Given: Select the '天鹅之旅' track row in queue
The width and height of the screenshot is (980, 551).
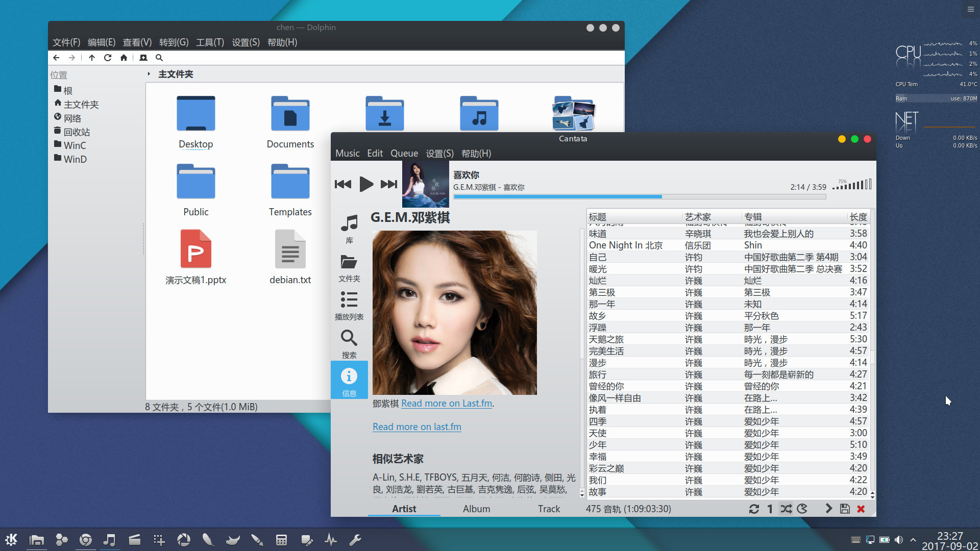Looking at the screenshot, I should coord(728,339).
